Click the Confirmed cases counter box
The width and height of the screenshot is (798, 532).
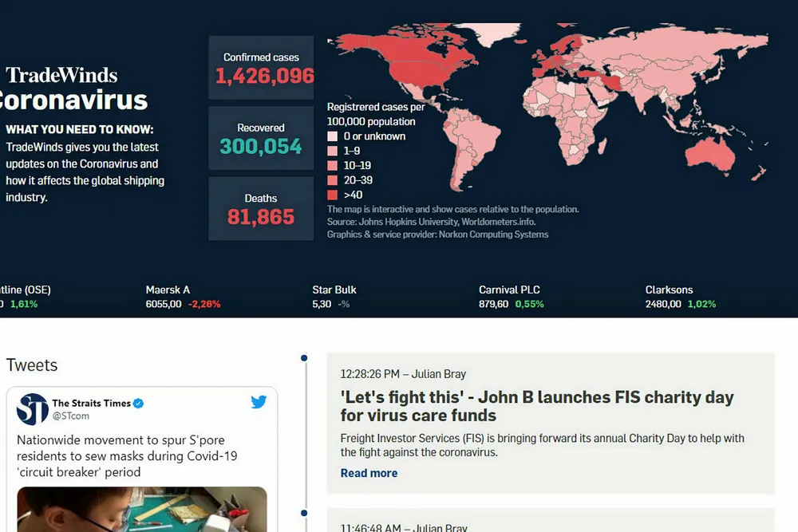coord(261,68)
